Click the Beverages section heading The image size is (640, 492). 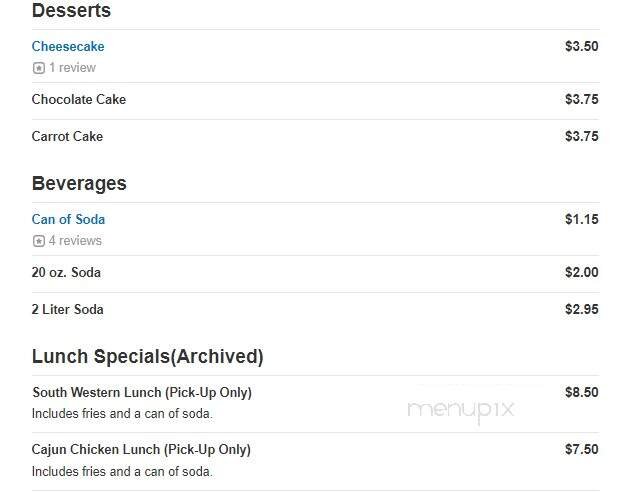click(x=79, y=184)
